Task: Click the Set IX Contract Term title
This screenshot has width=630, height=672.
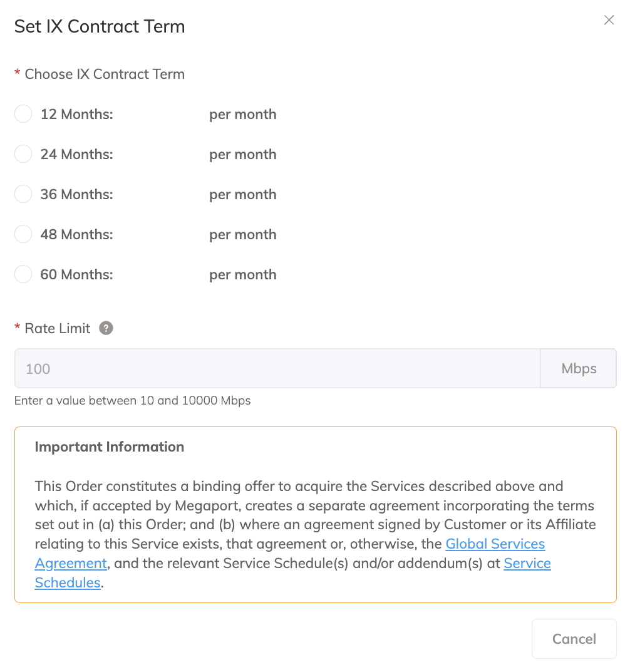Action: pyautogui.click(x=99, y=26)
